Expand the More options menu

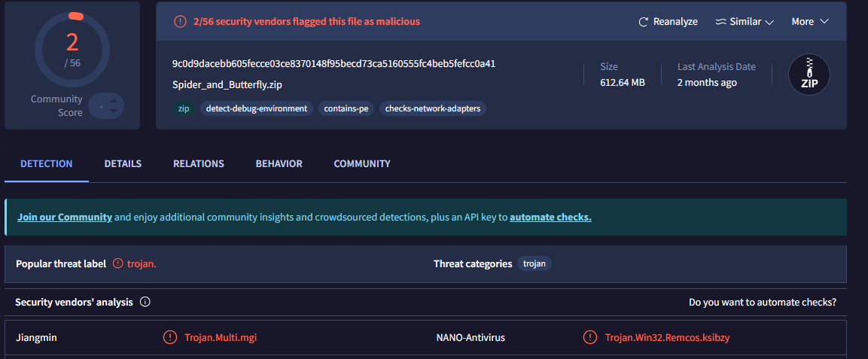coord(809,22)
